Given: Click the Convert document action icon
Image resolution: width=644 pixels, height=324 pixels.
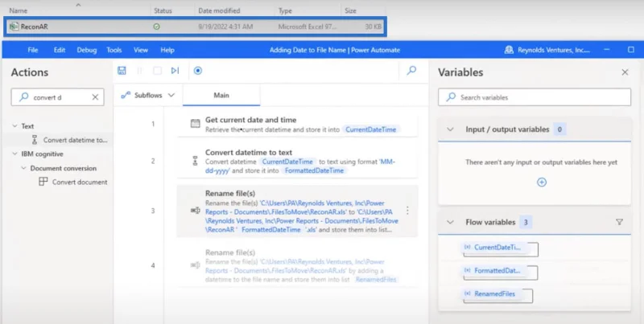Looking at the screenshot, I should [43, 182].
